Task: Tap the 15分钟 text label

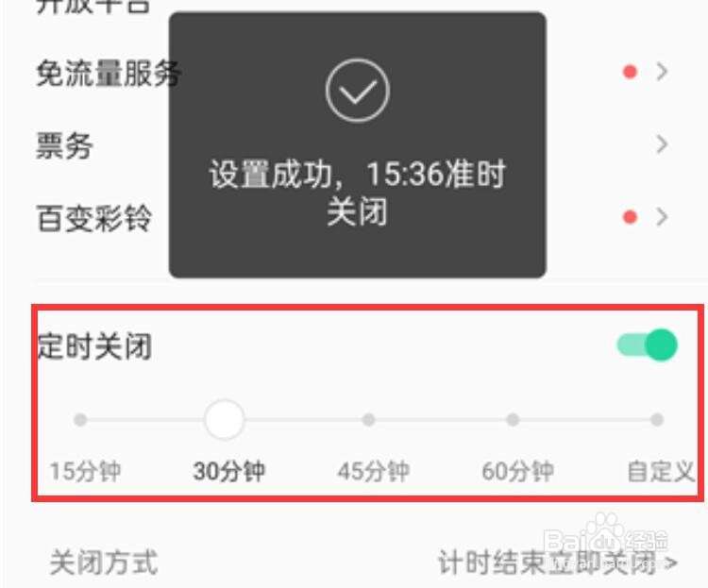Action: [x=85, y=471]
